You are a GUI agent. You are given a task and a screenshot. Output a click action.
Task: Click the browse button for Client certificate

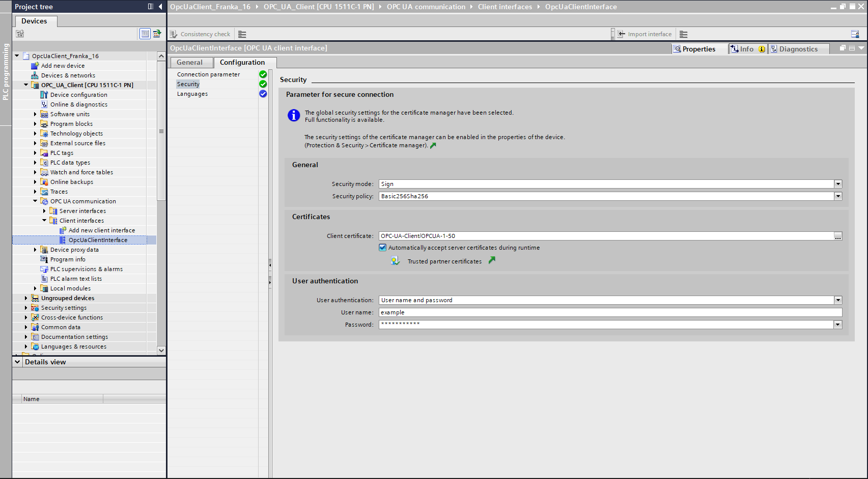[838, 235]
